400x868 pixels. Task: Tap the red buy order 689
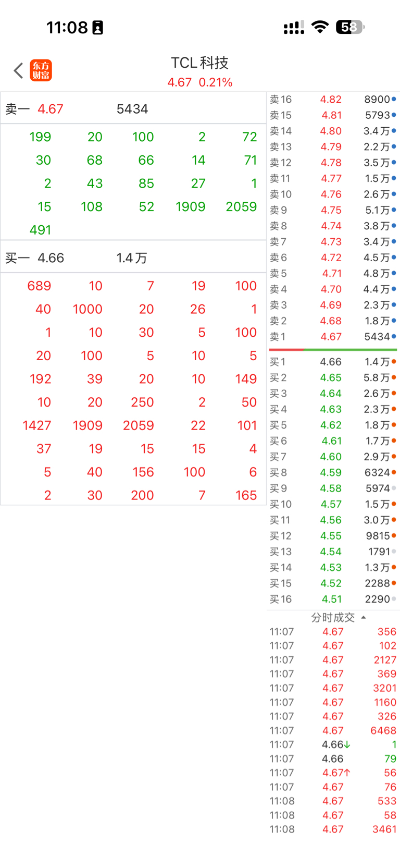pyautogui.click(x=39, y=286)
